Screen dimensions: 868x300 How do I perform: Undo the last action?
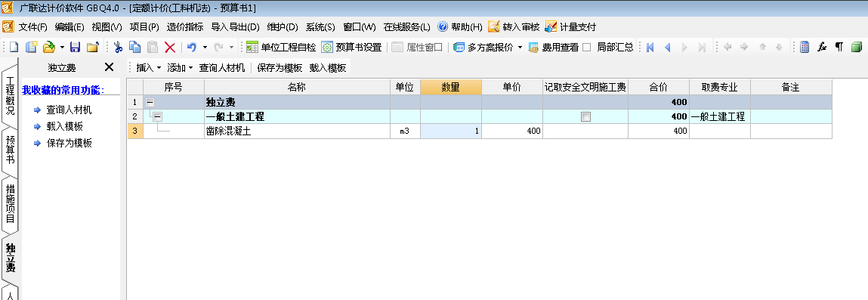pos(192,47)
